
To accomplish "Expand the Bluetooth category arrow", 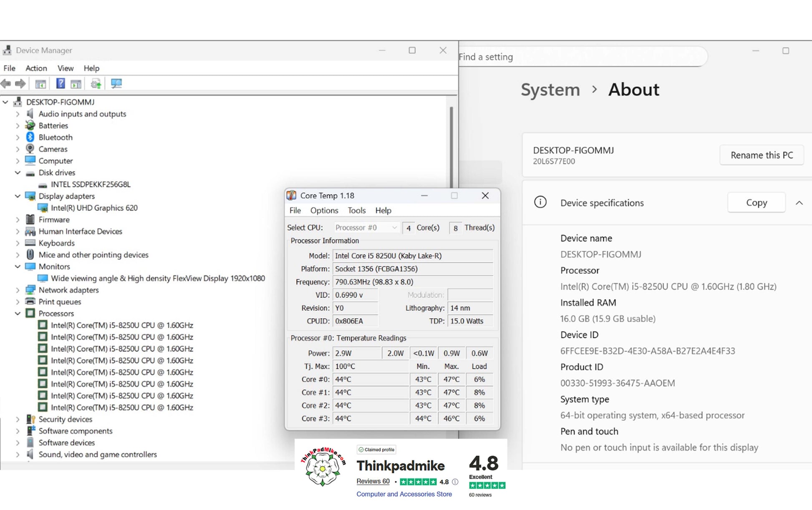I will pos(18,137).
